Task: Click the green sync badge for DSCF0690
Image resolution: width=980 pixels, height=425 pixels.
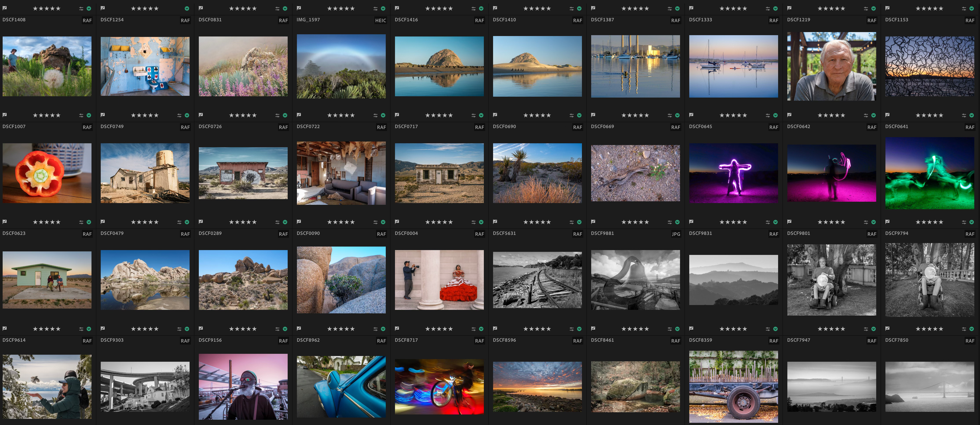Action: [x=580, y=115]
